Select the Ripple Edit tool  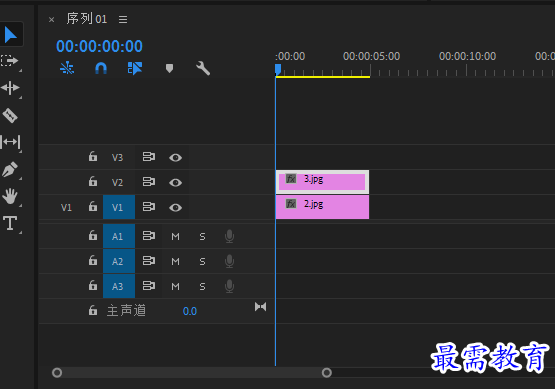pyautogui.click(x=10, y=88)
